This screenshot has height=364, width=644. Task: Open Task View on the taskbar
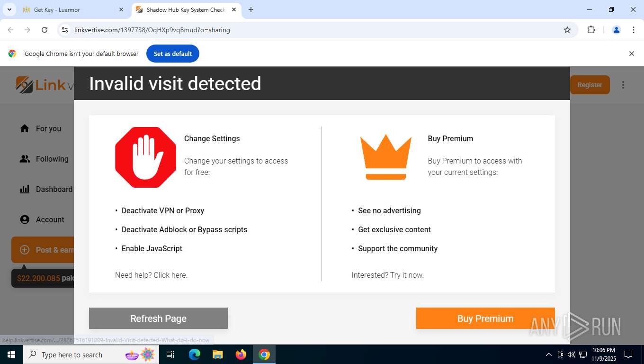(170, 355)
